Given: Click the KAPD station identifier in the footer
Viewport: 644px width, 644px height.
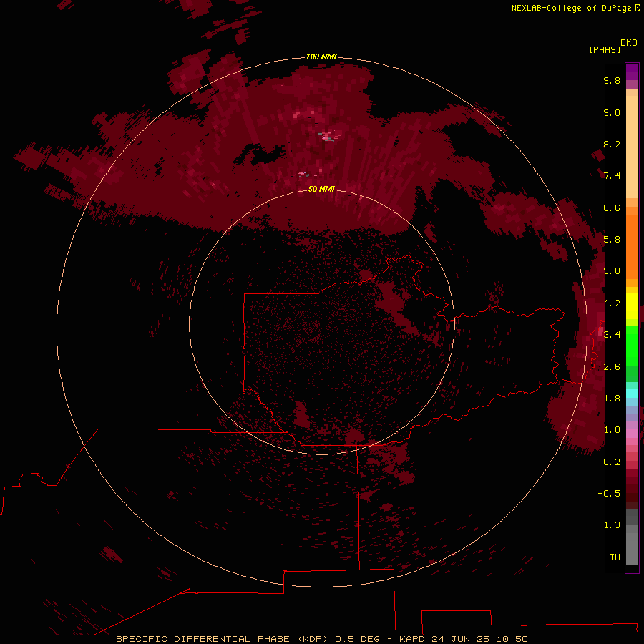Looking at the screenshot, I should [413, 639].
